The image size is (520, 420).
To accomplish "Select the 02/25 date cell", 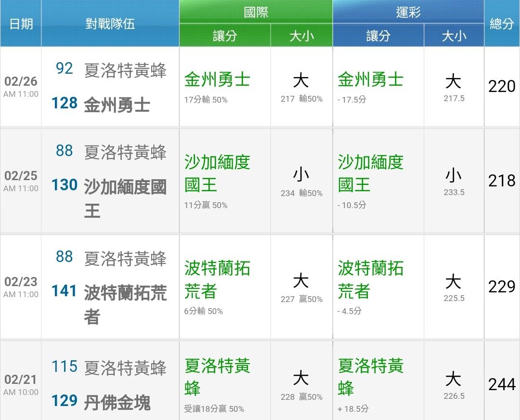I will click(x=21, y=181).
